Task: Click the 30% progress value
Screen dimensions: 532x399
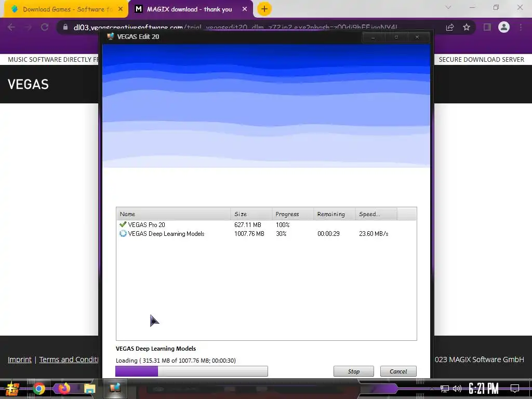Action: (x=281, y=234)
